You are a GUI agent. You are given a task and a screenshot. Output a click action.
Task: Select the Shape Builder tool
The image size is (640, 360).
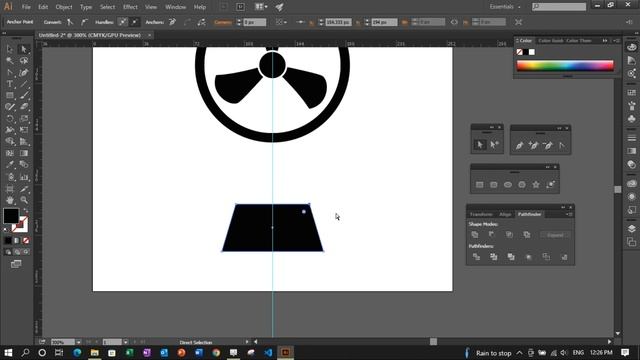(x=10, y=142)
